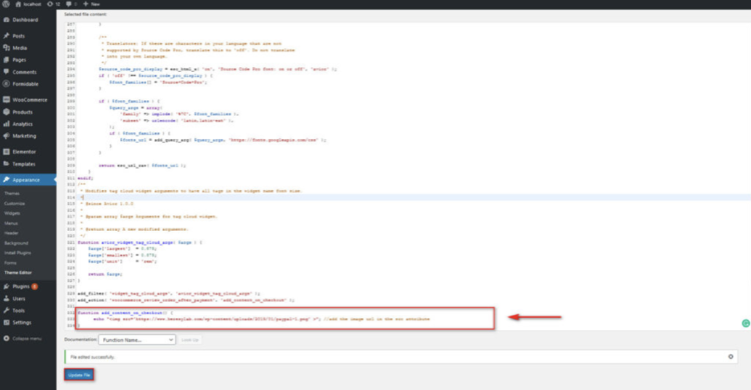Click the Marketing megaphone icon

[x=6, y=136]
